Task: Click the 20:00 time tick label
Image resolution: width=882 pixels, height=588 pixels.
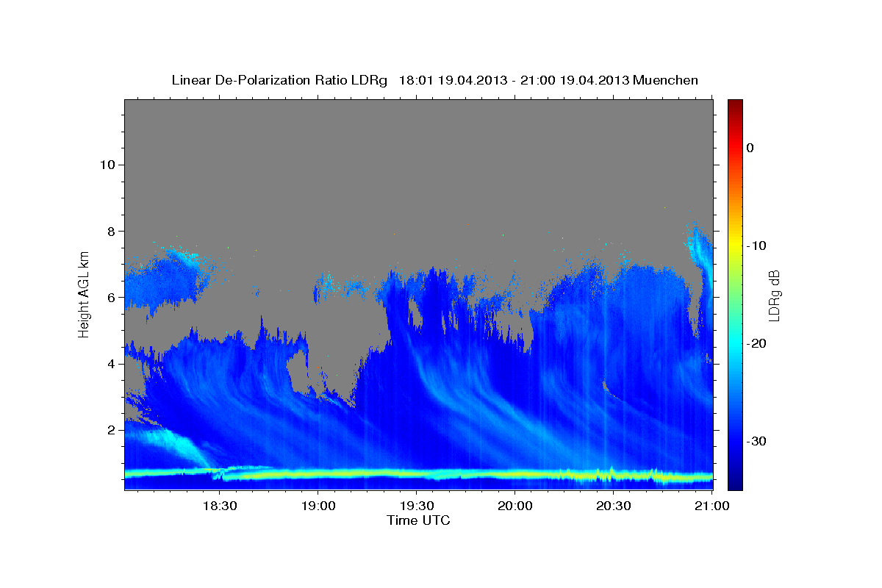Action: tap(515, 506)
